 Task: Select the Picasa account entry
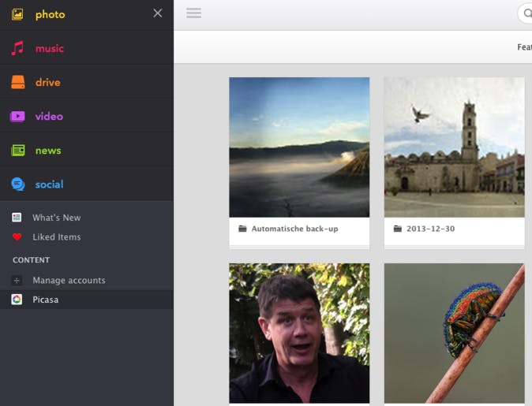[87, 300]
